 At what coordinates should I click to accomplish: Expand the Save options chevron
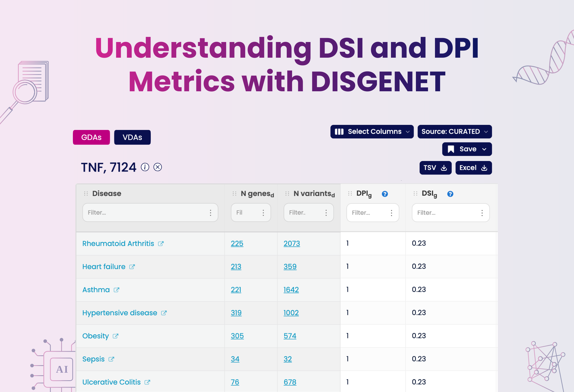[484, 149]
